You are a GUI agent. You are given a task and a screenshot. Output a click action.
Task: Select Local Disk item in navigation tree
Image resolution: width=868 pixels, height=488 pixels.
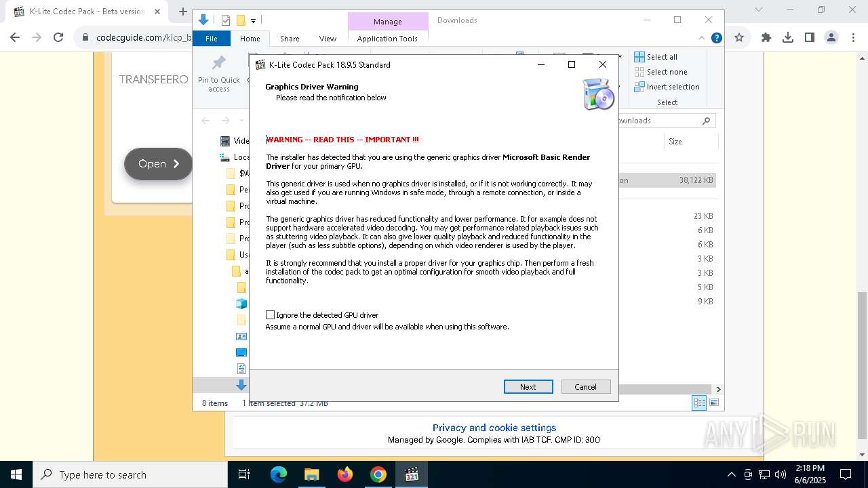[x=235, y=157]
